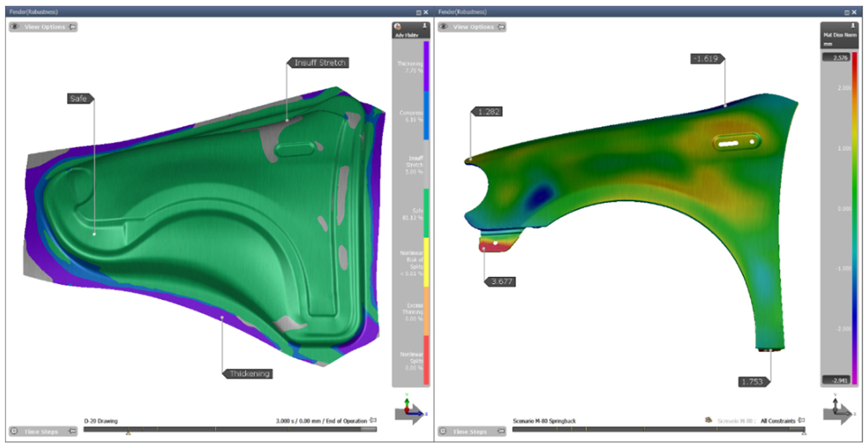Select the 3.677 displacement value label
This screenshot has width=868, height=447.
(x=500, y=281)
